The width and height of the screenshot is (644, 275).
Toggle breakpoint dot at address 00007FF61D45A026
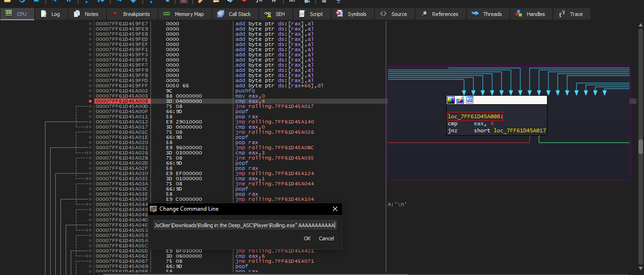[x=90, y=153]
